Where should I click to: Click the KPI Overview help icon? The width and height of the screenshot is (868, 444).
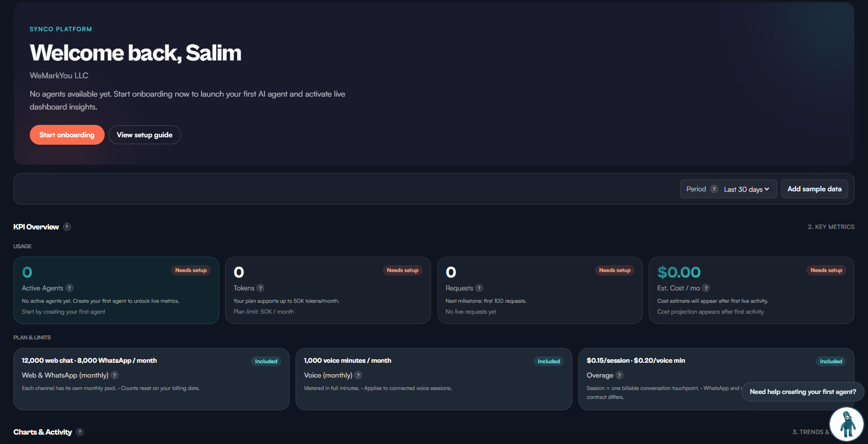(x=67, y=227)
